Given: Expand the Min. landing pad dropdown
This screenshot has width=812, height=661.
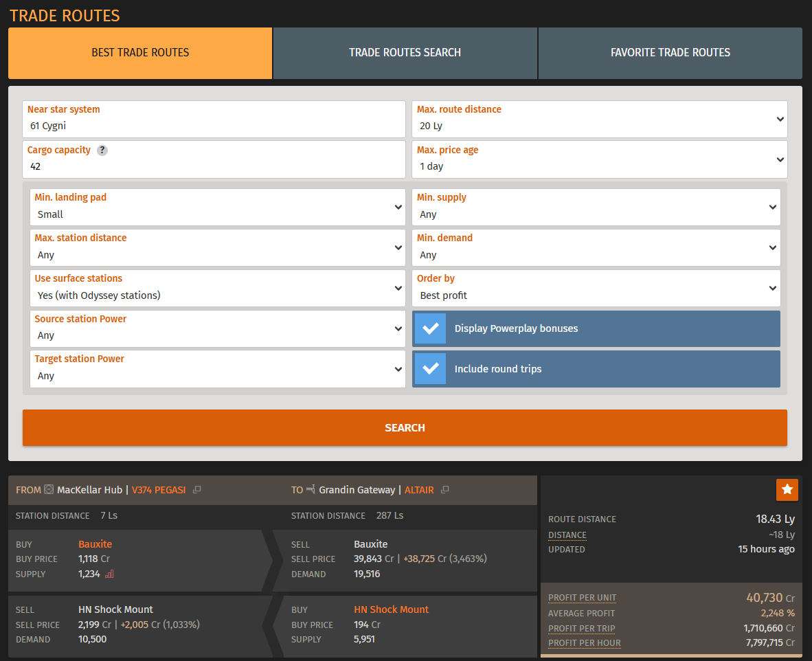Looking at the screenshot, I should click(218, 208).
